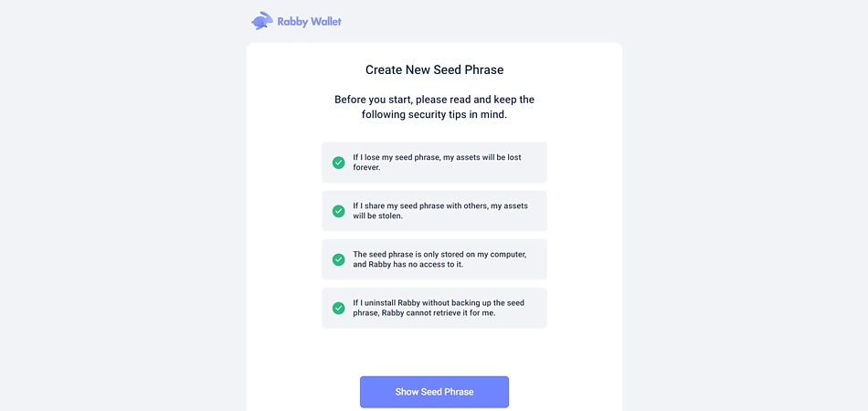Click the 'following security tips in mind.' line
868x411 pixels.
point(434,116)
